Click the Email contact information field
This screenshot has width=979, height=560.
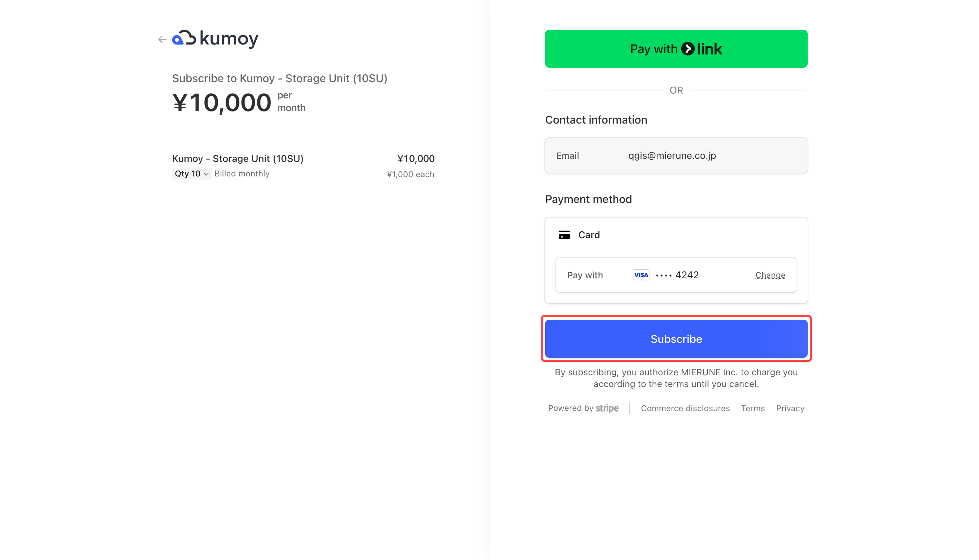coord(676,156)
